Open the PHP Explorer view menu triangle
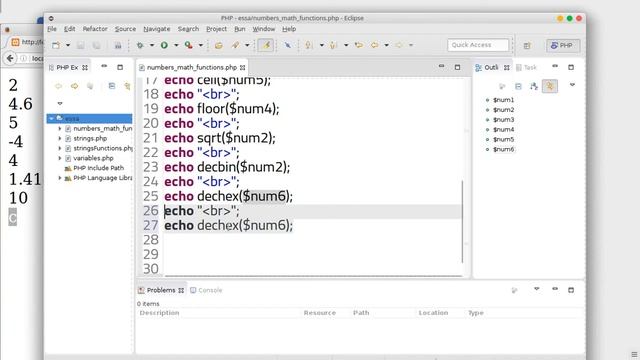Viewport: 640px width, 360px height. (60, 103)
